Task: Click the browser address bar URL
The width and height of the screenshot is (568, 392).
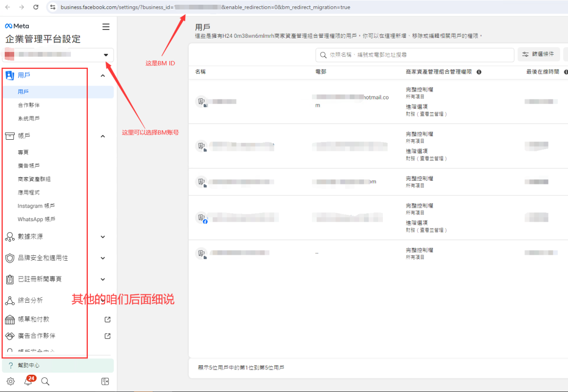Action: 205,7
